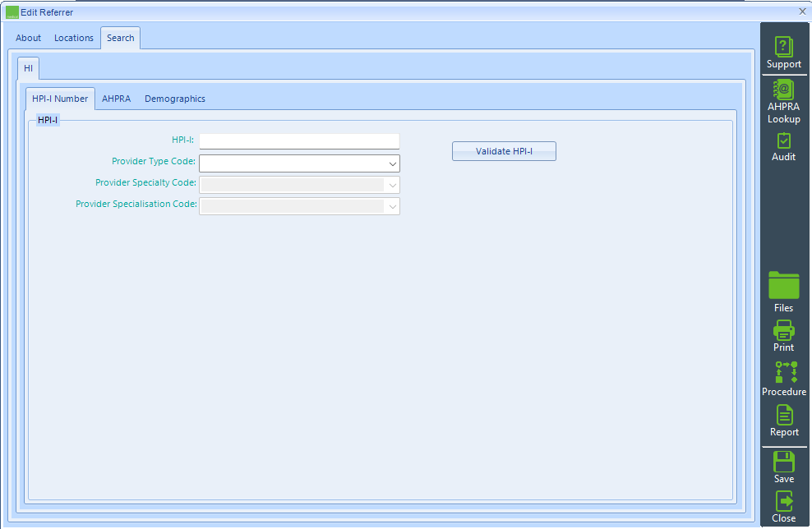
Task: Click the Validate HPI-I button
Action: click(x=504, y=151)
